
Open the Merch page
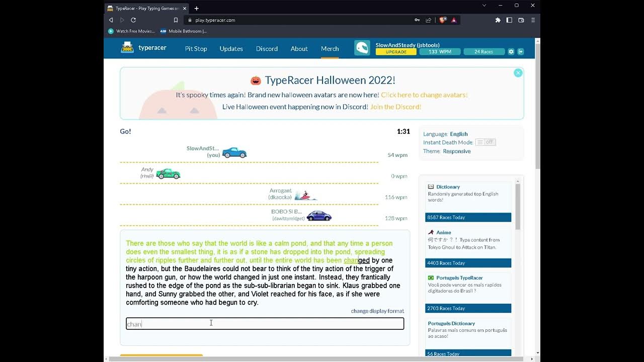point(330,49)
